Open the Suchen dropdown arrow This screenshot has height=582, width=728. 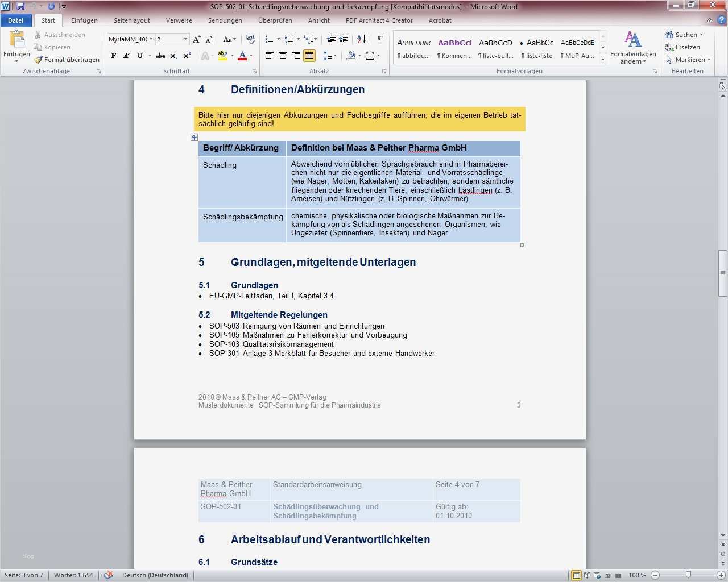point(701,35)
